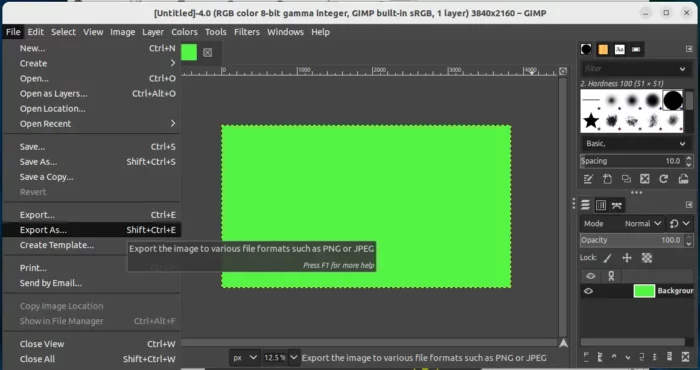Open the layer Mode Normal dropdown
Screen dimensions: 700x370
point(642,224)
